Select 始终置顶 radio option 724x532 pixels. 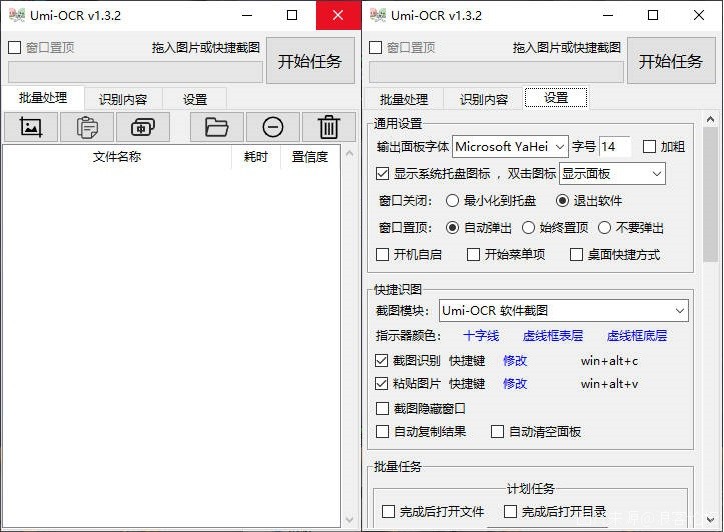[528, 228]
